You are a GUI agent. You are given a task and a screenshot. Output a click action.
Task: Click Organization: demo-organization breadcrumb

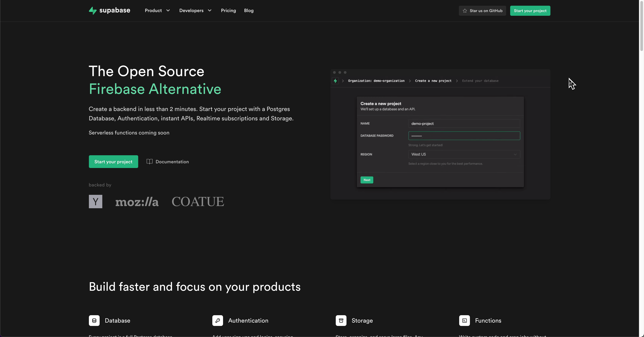click(x=376, y=81)
